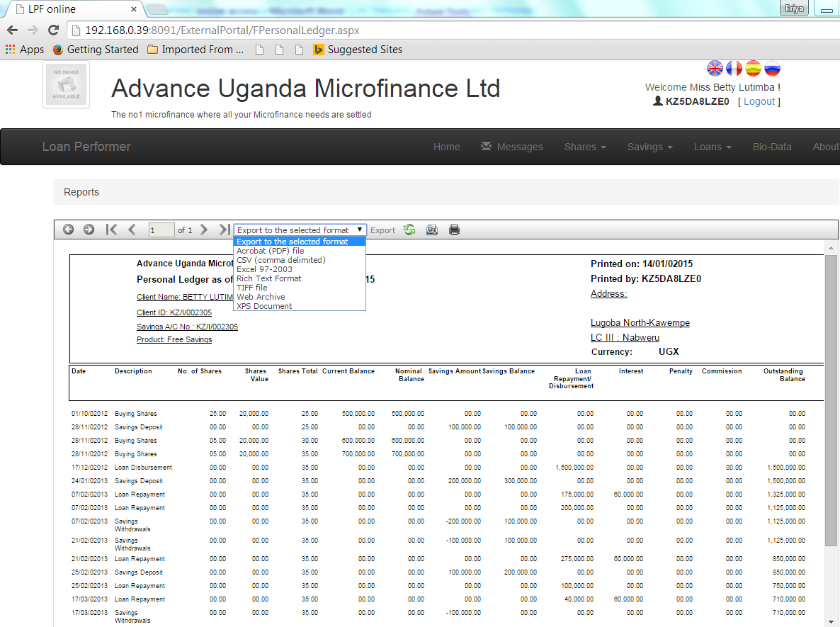Click the Client ID: KZ/I/002305 text
The width and height of the screenshot is (840, 627).
[x=174, y=312]
